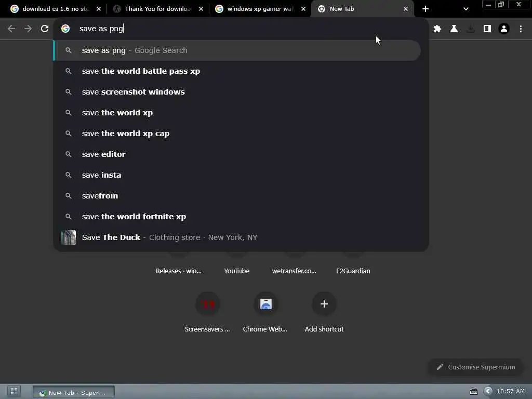Choose suggestion 'save the world battle pass xp'

pos(237,71)
